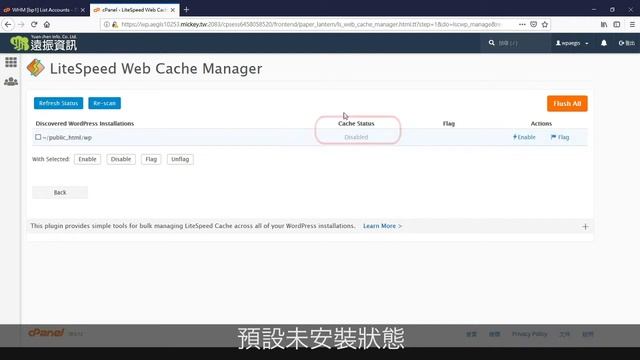
Task: Go back using the Back button
Action: 60,192
